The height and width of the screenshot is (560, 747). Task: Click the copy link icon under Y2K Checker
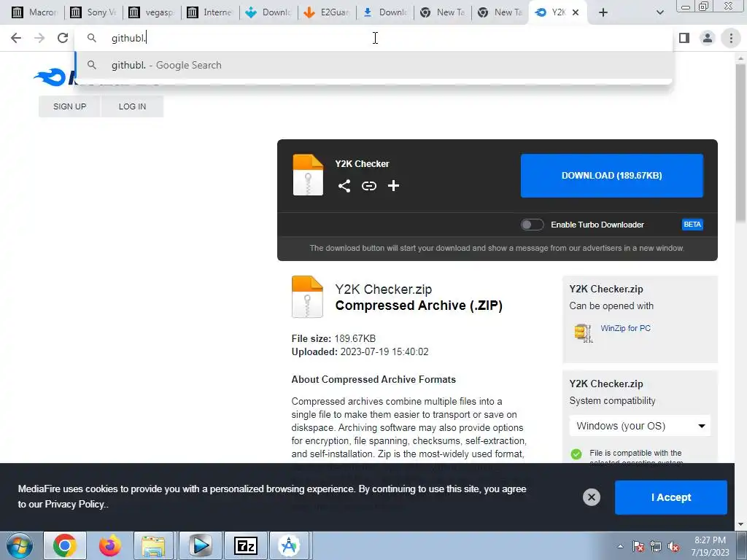(x=368, y=186)
